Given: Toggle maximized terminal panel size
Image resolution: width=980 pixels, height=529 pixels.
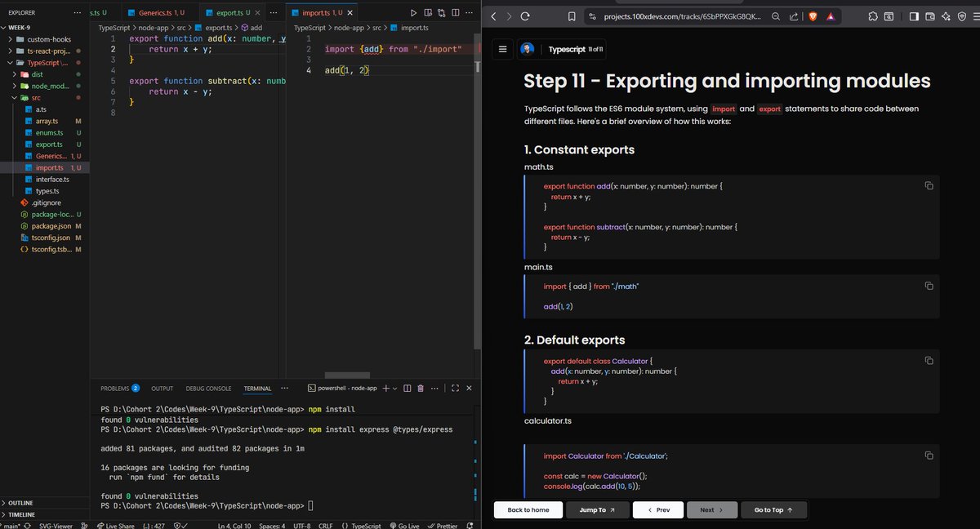Looking at the screenshot, I should (455, 389).
